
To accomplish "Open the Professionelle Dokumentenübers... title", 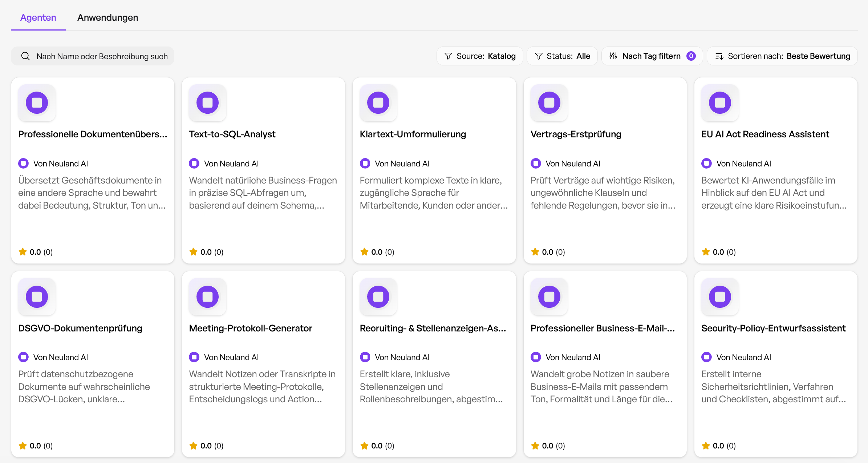I will [x=93, y=134].
